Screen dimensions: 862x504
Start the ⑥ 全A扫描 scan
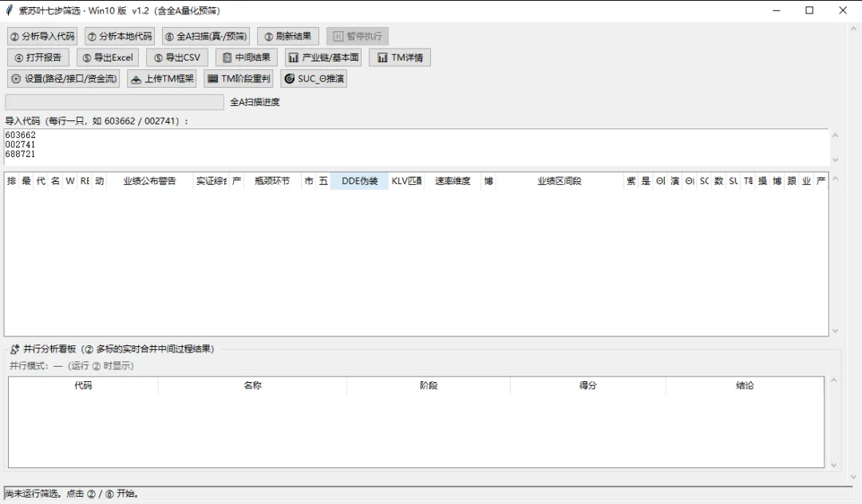click(x=206, y=36)
